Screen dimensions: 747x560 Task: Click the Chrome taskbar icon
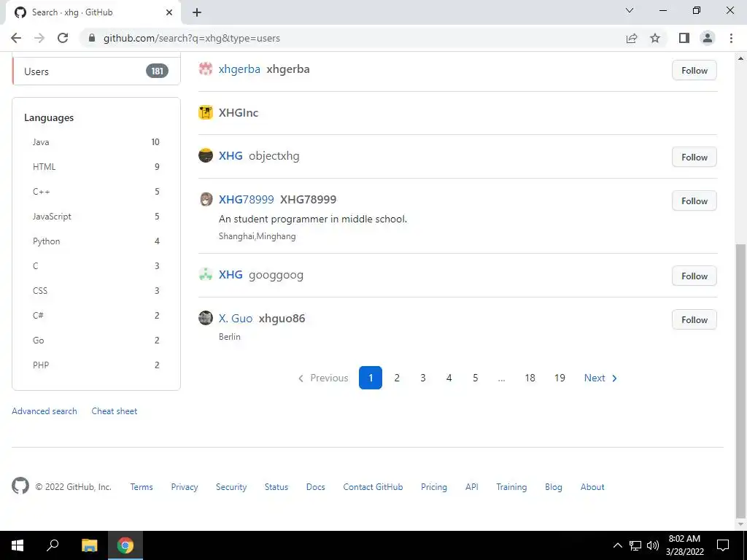click(125, 545)
